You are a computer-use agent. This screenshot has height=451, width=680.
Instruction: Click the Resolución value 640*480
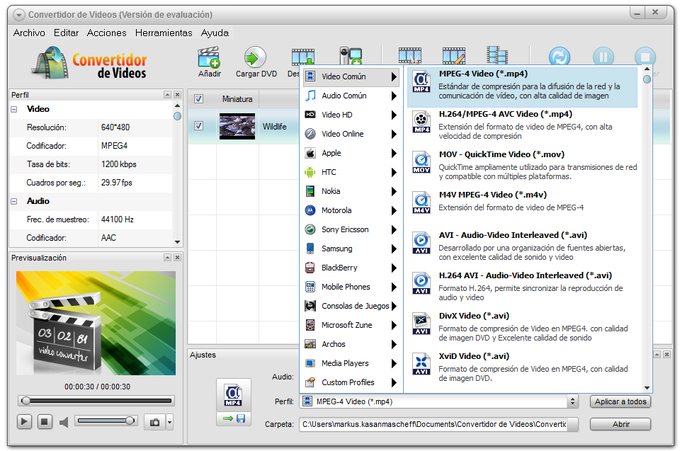click(115, 127)
